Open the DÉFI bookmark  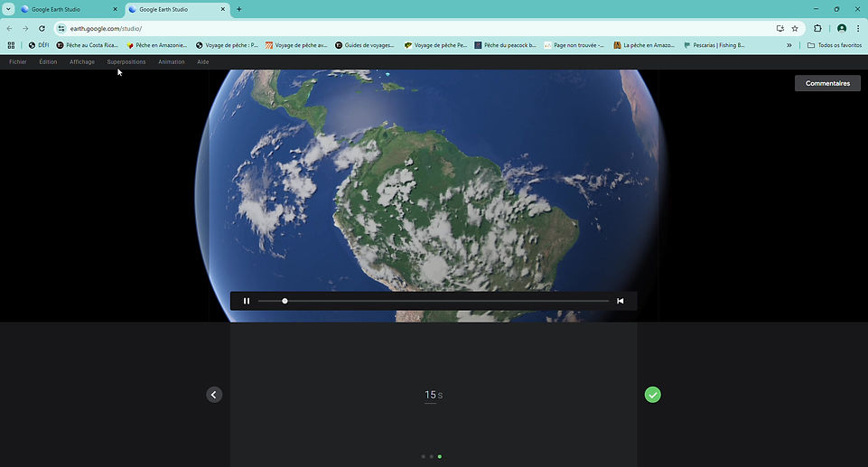(x=39, y=45)
